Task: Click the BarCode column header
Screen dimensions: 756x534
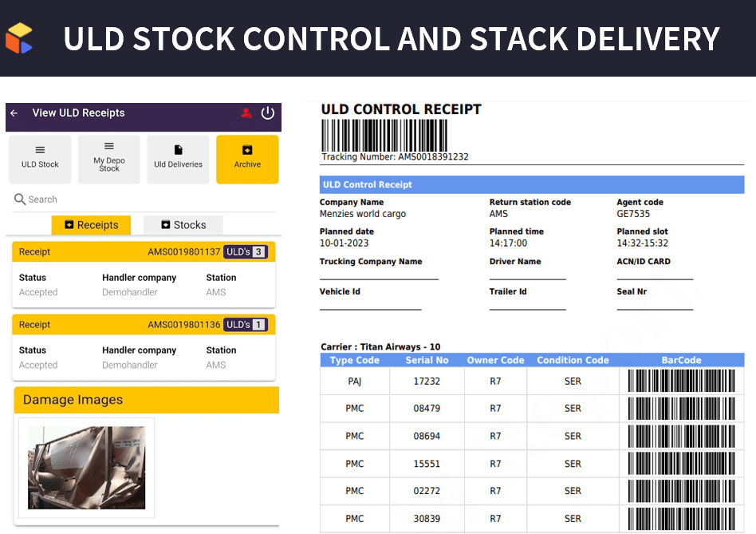Action: (x=681, y=360)
